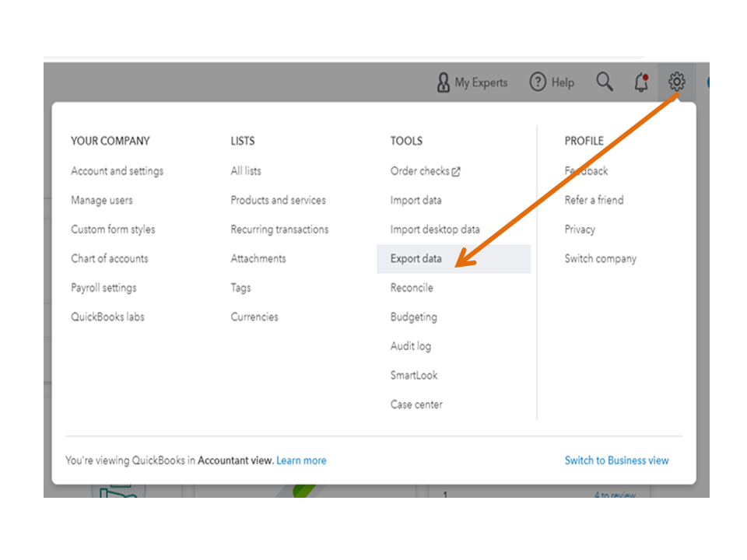This screenshot has height=560, width=747.
Task: Open the Settings gear icon
Action: (676, 82)
